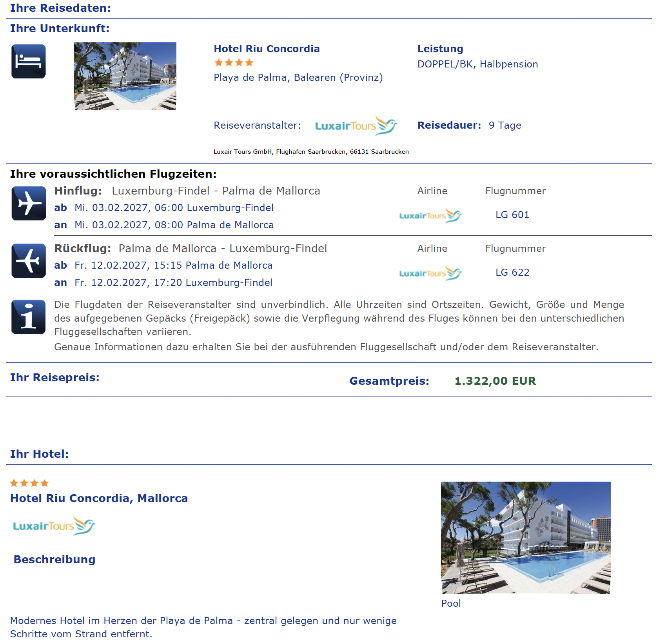Click the Ihre Reisedaten heading
The image size is (657, 644).
[x=60, y=8]
